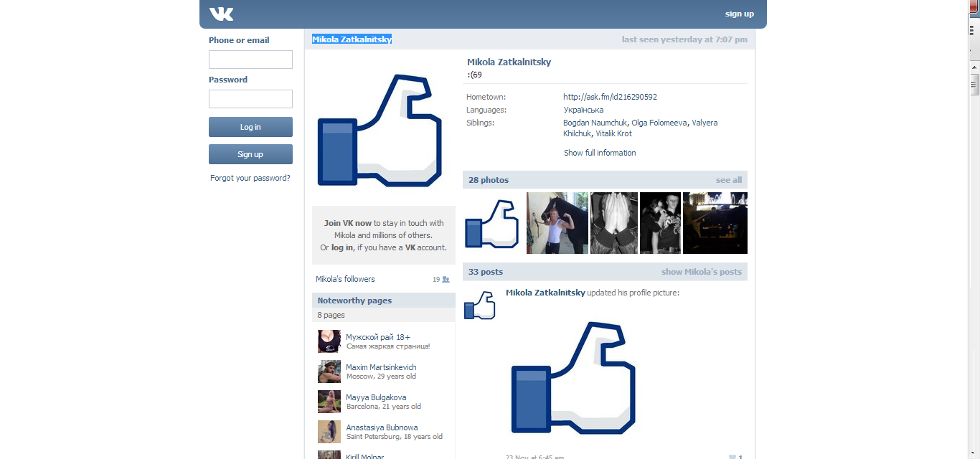Viewport: 980px width, 459px height.
Task: Click Join VK now link
Action: [348, 223]
